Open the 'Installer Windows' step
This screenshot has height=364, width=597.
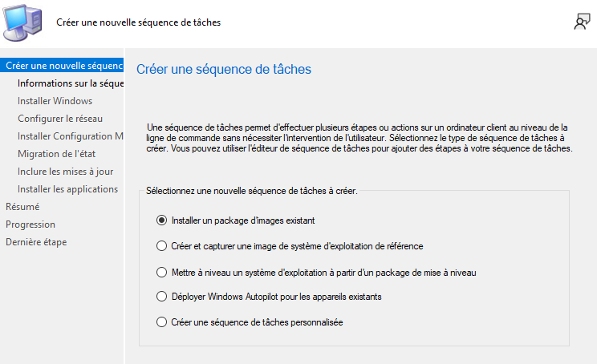tap(55, 101)
